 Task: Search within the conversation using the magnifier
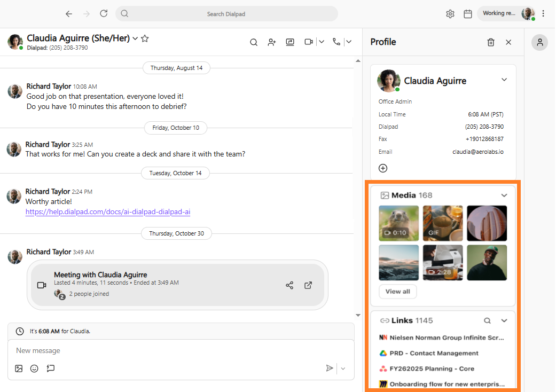[254, 42]
